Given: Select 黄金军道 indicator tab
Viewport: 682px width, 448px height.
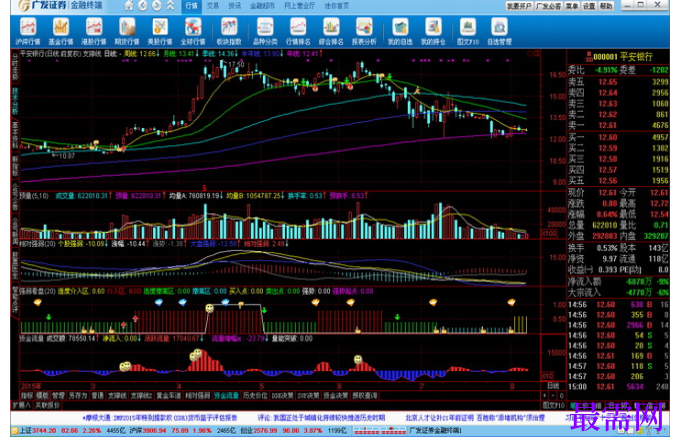Looking at the screenshot, I should pyautogui.click(x=169, y=395).
